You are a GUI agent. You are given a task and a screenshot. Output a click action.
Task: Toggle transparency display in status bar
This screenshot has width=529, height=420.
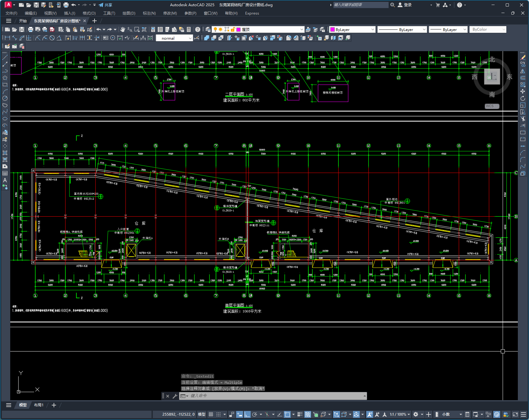coord(308,414)
